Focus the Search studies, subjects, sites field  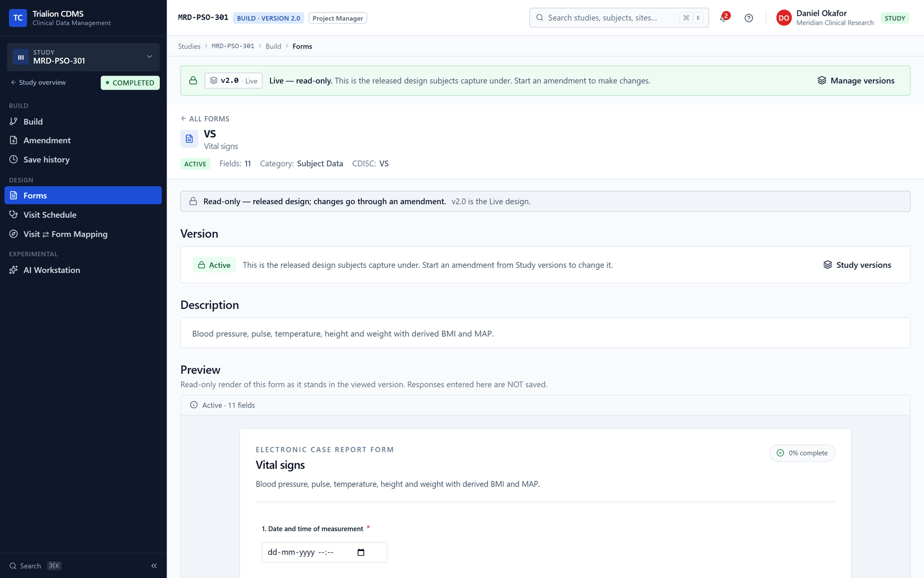[x=619, y=18]
